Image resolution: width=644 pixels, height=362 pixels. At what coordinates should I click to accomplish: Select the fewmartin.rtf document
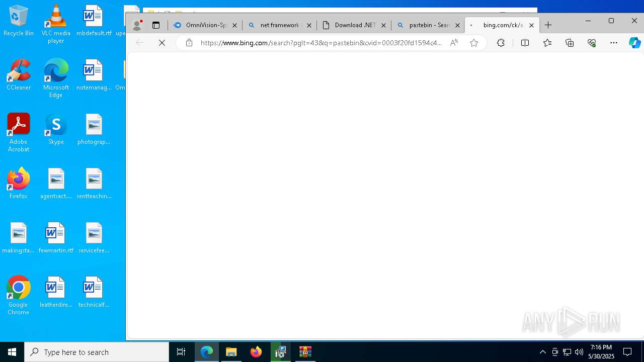tap(56, 238)
